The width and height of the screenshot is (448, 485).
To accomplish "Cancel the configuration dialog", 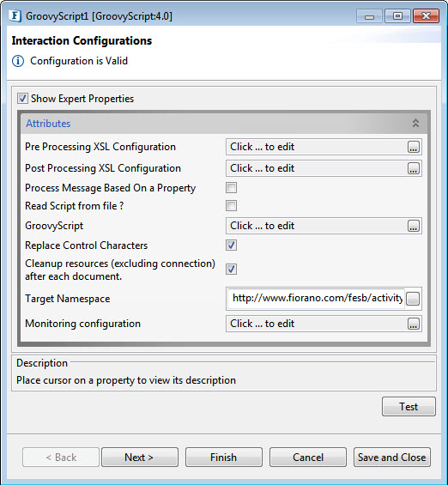I will (308, 458).
